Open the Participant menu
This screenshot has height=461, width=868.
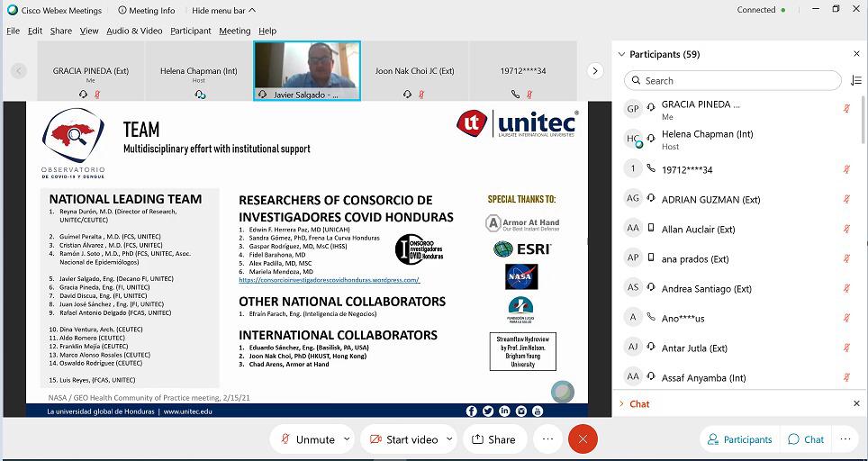tap(191, 31)
